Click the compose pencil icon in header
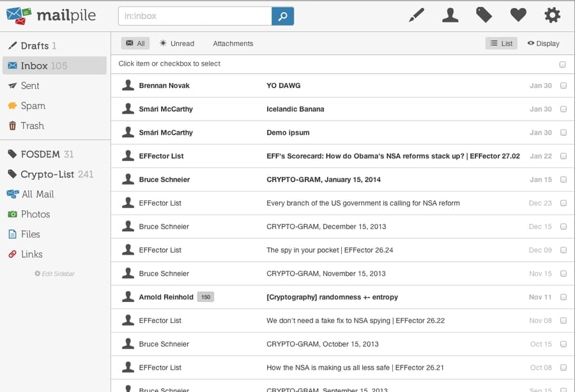575x392 pixels. point(417,15)
